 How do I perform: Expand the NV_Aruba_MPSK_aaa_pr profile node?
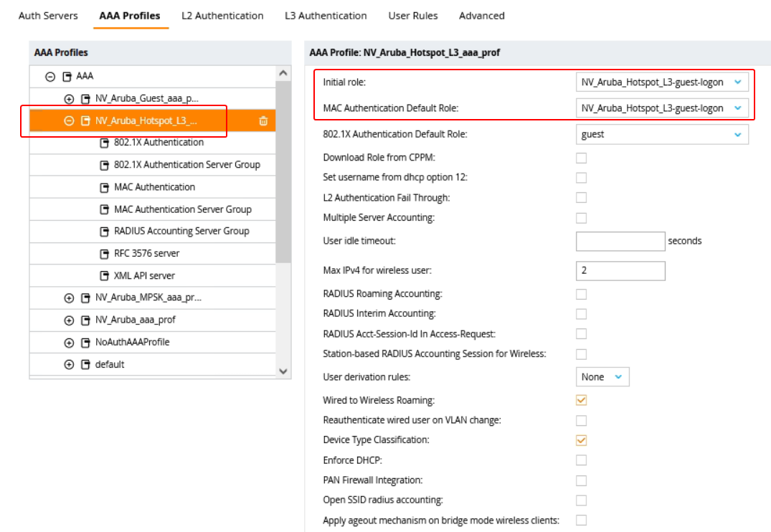[x=69, y=298]
